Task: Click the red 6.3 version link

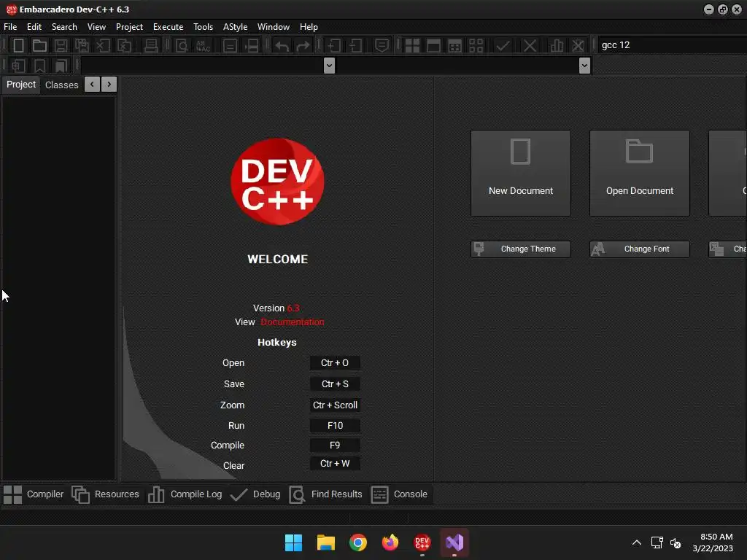Action: coord(293,308)
